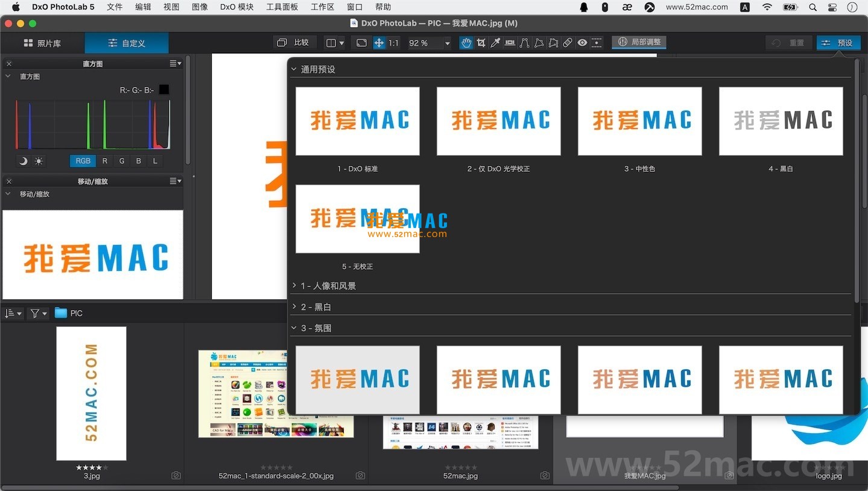
Task: Apply preset 5 - 无校正
Action: click(358, 219)
